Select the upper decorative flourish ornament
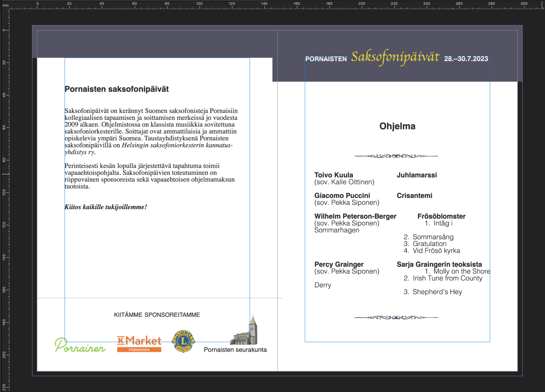 396,156
